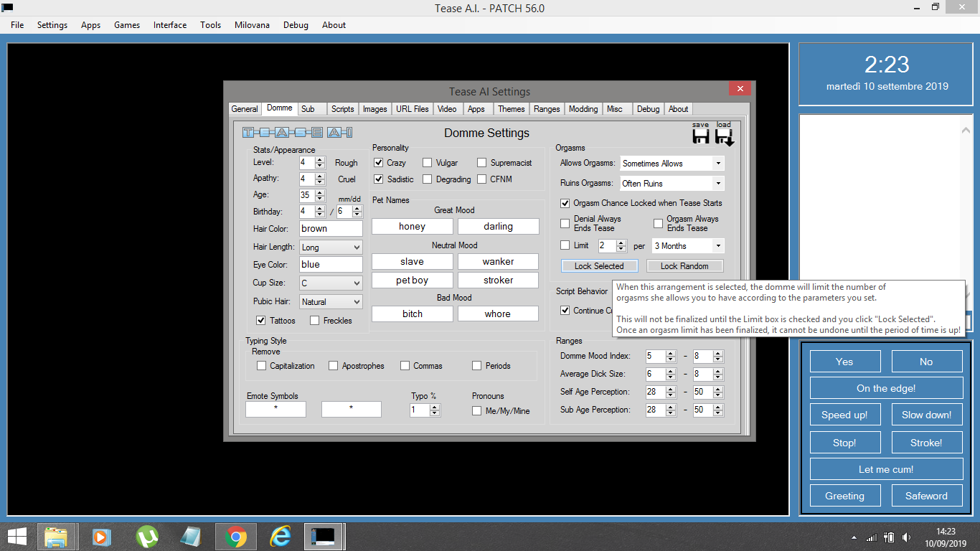The height and width of the screenshot is (551, 980).
Task: Click the Lock Random button
Action: pyautogui.click(x=684, y=266)
